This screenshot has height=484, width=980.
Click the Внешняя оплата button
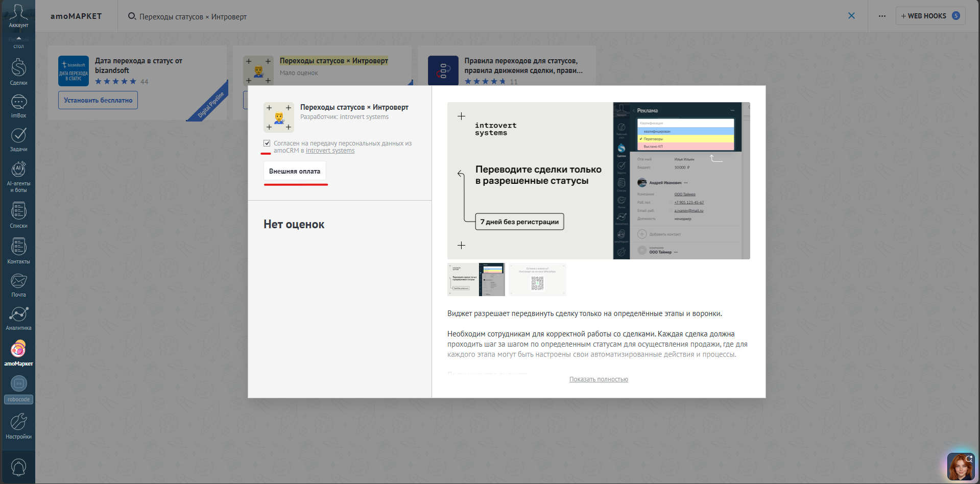tap(295, 171)
